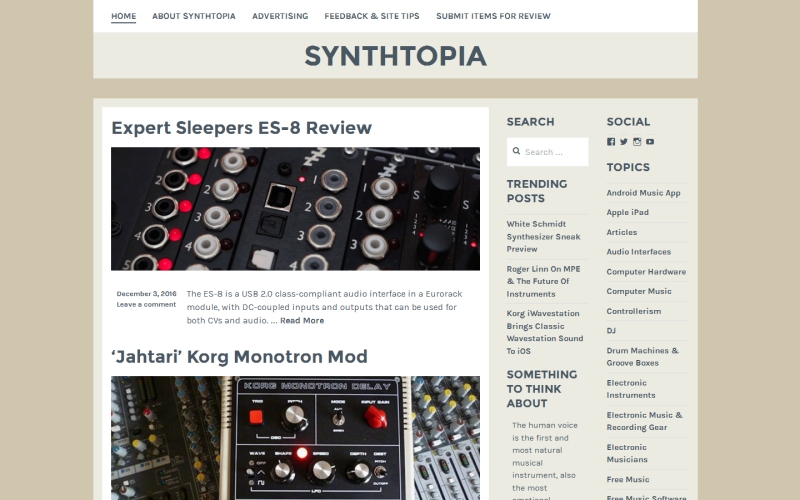Open Synthtopia Twitter profile icon
The image size is (800, 500).
(x=623, y=142)
